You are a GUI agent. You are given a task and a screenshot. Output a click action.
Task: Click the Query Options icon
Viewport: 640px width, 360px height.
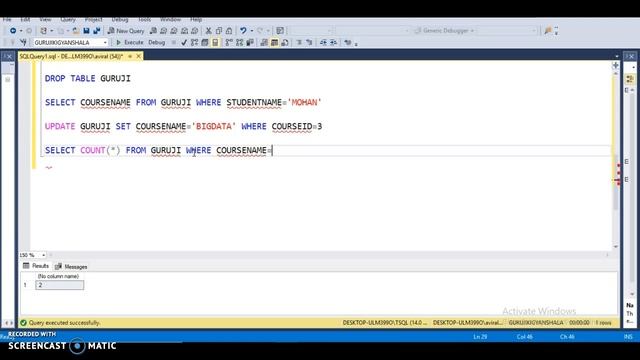[205, 42]
